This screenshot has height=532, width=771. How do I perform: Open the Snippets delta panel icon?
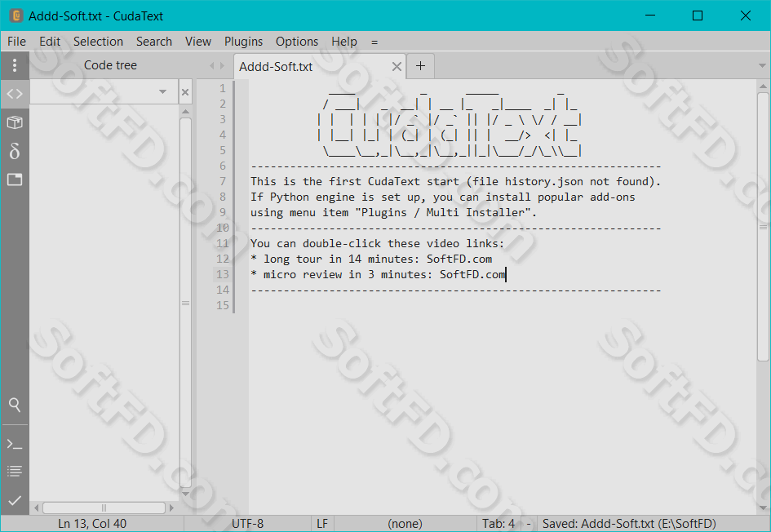click(x=15, y=150)
